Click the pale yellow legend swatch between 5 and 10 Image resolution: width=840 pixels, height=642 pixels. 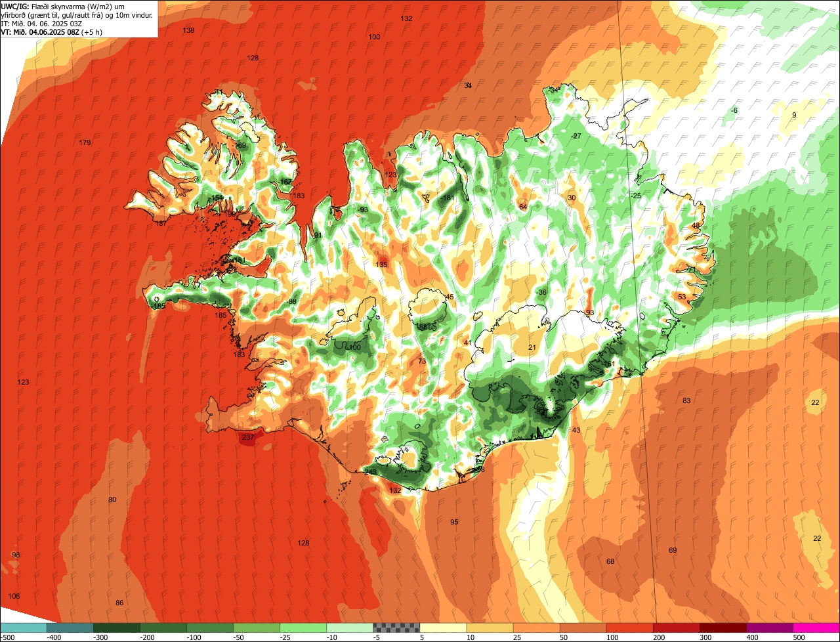click(443, 628)
